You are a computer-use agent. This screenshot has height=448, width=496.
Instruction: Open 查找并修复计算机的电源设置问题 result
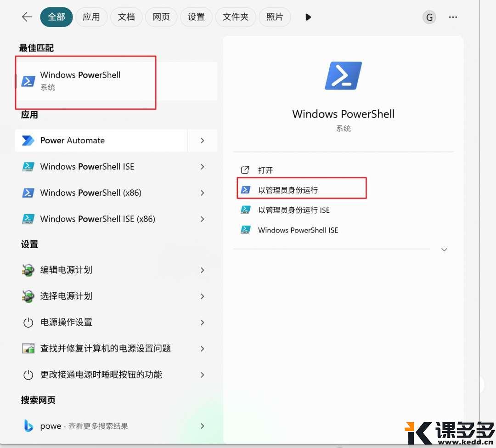(x=101, y=349)
